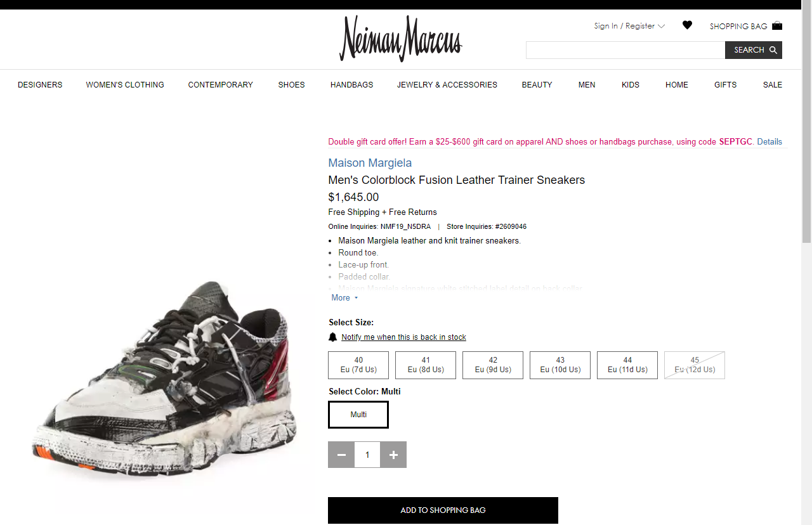The height and width of the screenshot is (525, 812).
Task: Open the Handbags menu
Action: (351, 85)
